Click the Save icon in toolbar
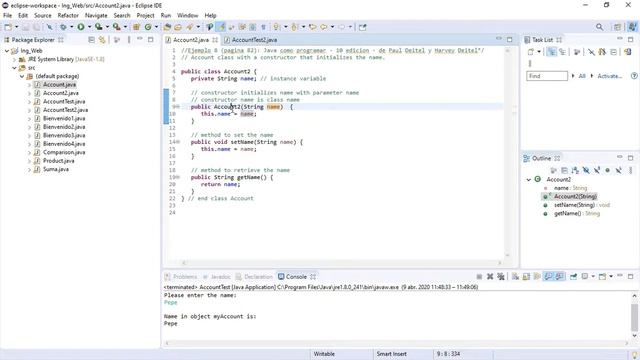Screen dimensions: 640x360 (26, 27)
